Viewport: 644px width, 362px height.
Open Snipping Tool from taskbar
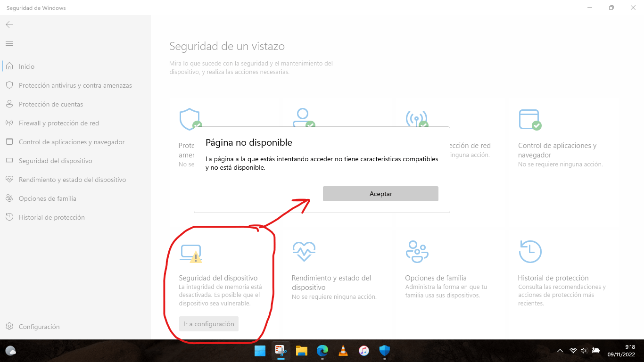click(x=281, y=351)
